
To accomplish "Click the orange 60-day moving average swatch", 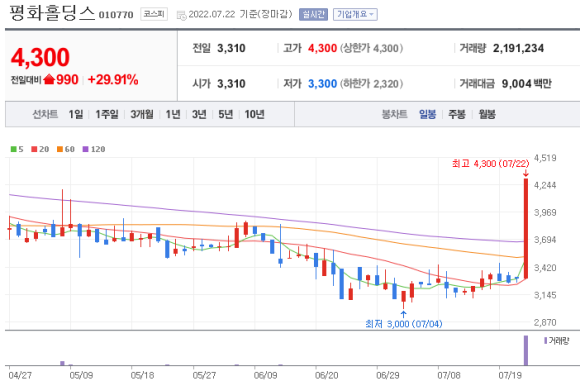I will tap(60, 149).
